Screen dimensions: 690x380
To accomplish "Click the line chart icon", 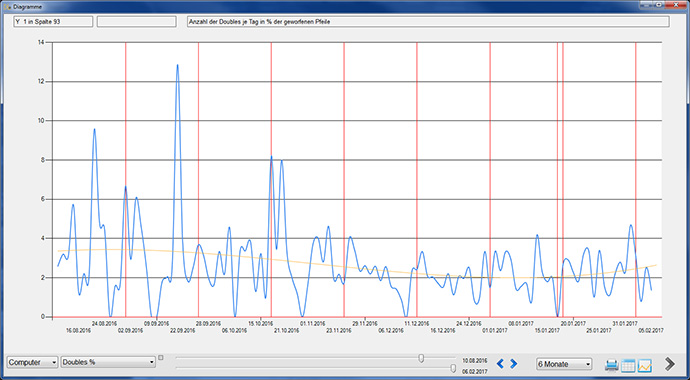I will click(x=645, y=365).
